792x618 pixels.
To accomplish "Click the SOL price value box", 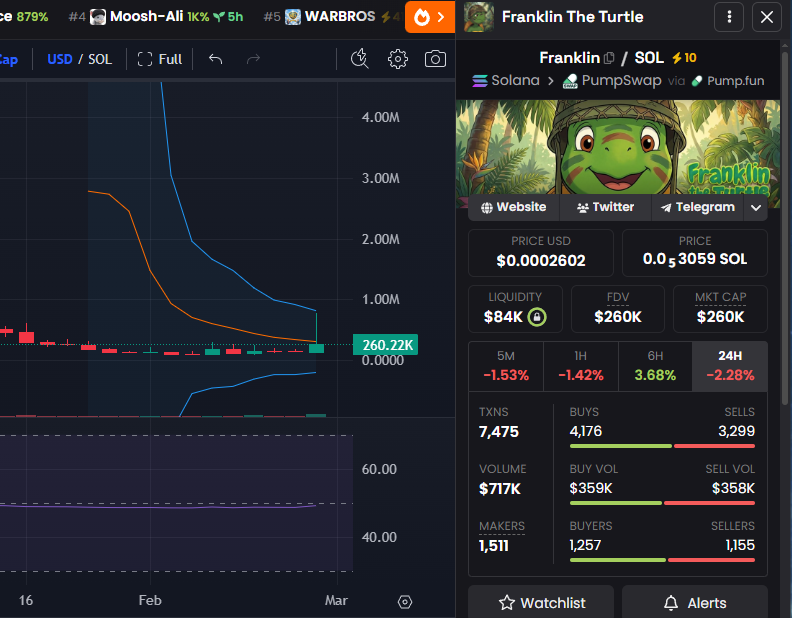I will pyautogui.click(x=695, y=253).
